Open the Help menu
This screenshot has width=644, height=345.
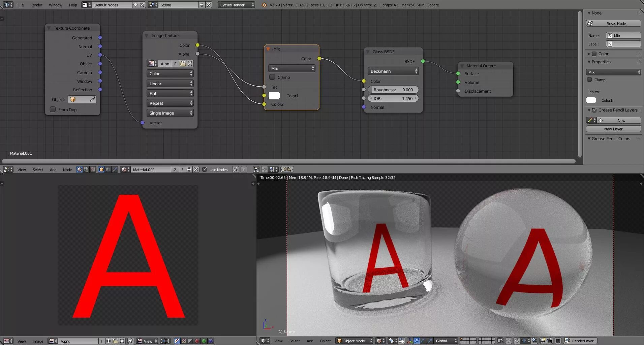click(73, 5)
